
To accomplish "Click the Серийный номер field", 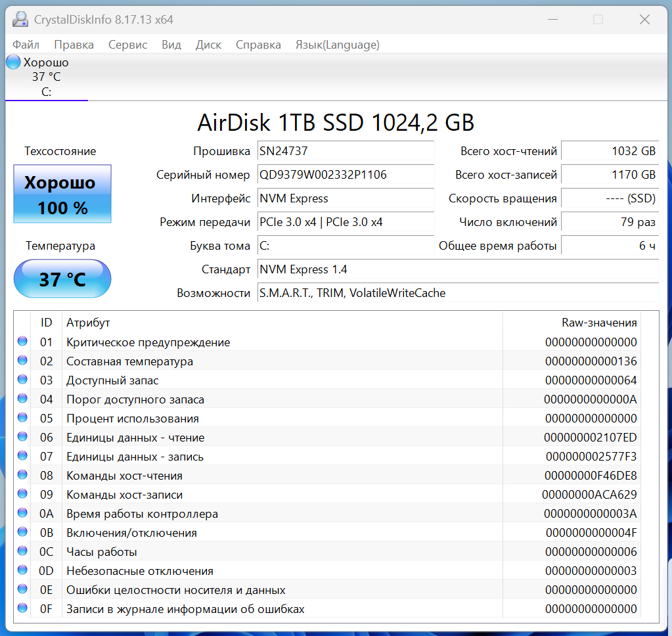I will (x=346, y=175).
